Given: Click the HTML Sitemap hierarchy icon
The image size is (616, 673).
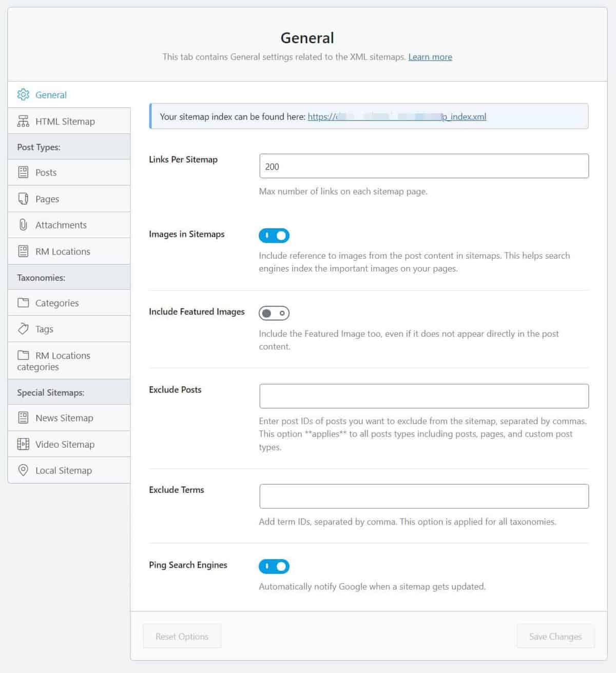Looking at the screenshot, I should tap(23, 121).
